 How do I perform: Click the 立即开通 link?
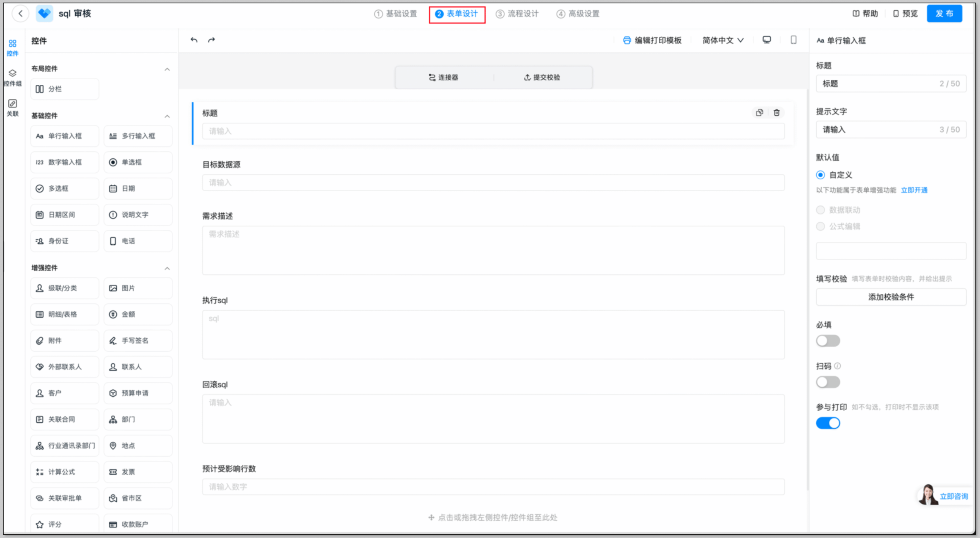914,190
